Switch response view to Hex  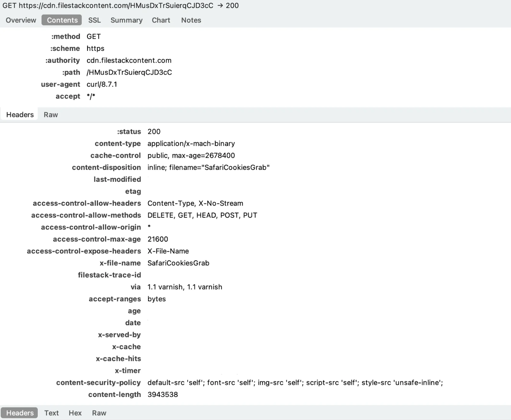[x=75, y=413]
